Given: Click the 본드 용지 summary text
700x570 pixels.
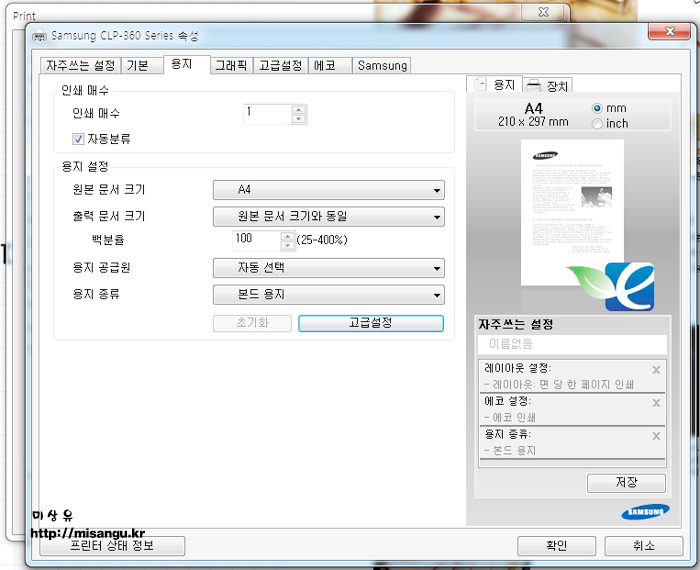Looking at the screenshot, I should tap(514, 451).
